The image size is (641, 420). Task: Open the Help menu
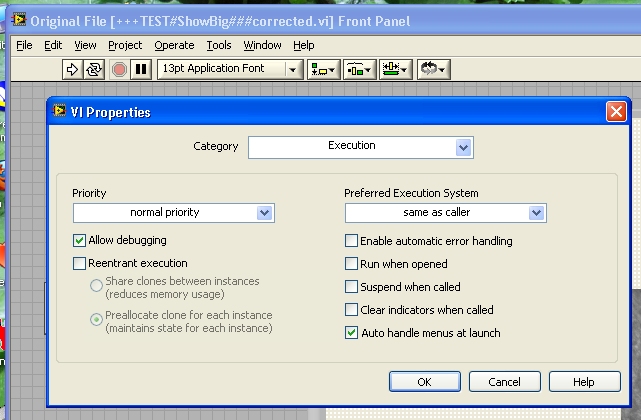coord(304,45)
